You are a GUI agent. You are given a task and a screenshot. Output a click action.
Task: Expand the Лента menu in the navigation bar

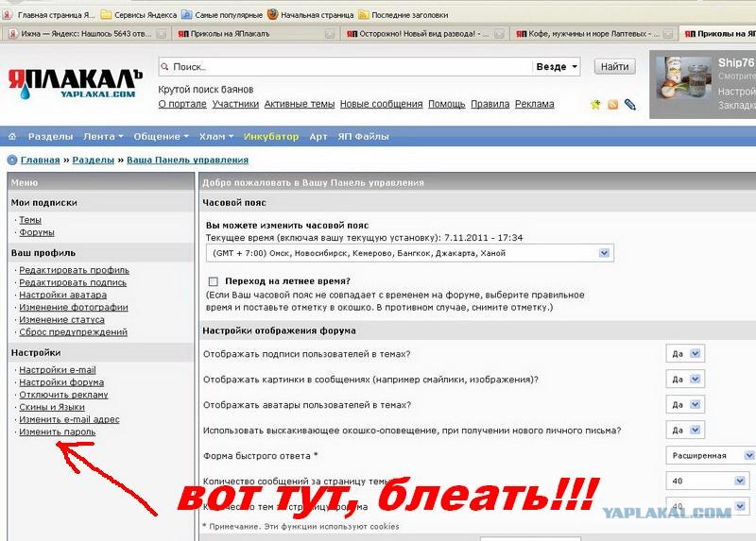coord(103,136)
